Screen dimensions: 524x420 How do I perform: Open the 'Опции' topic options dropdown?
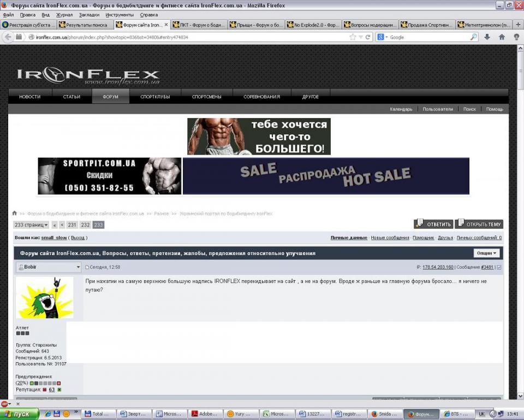pos(486,253)
